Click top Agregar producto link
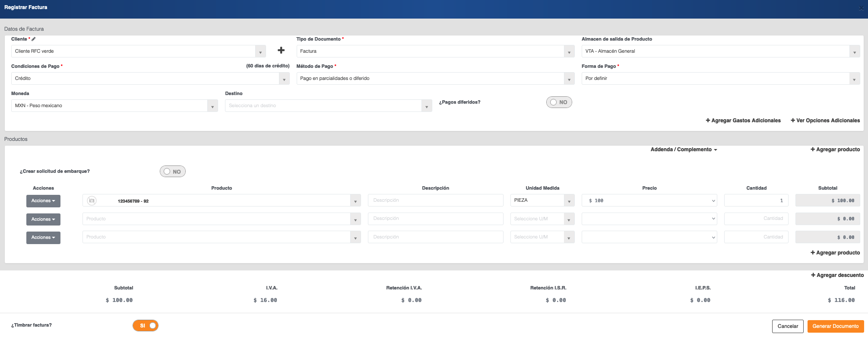The image size is (868, 340). coord(835,149)
